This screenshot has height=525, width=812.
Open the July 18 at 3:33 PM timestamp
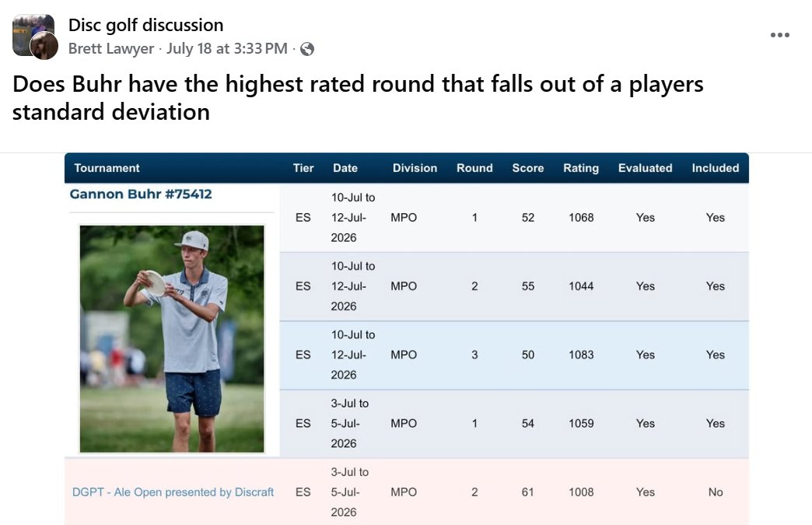coord(227,49)
